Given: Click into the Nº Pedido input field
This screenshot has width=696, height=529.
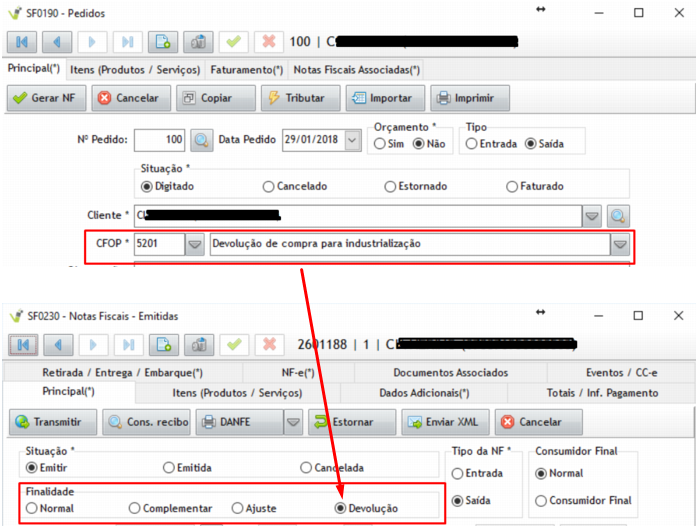Looking at the screenshot, I should tap(159, 140).
